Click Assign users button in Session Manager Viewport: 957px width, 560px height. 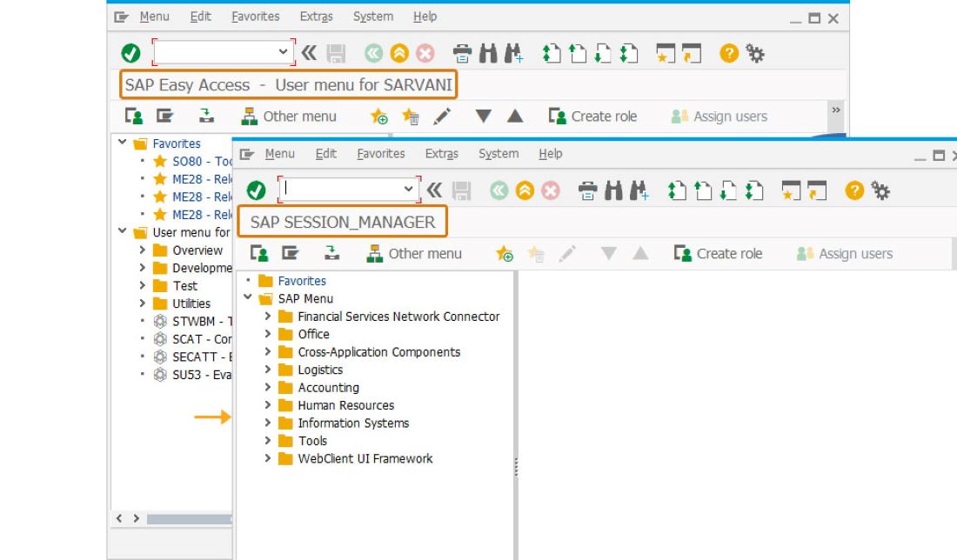coord(844,253)
